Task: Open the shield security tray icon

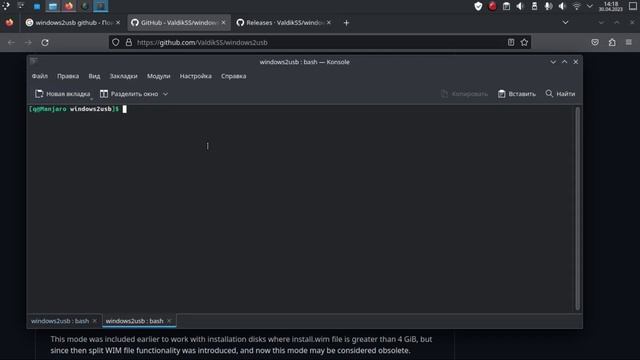Action: coord(478,6)
